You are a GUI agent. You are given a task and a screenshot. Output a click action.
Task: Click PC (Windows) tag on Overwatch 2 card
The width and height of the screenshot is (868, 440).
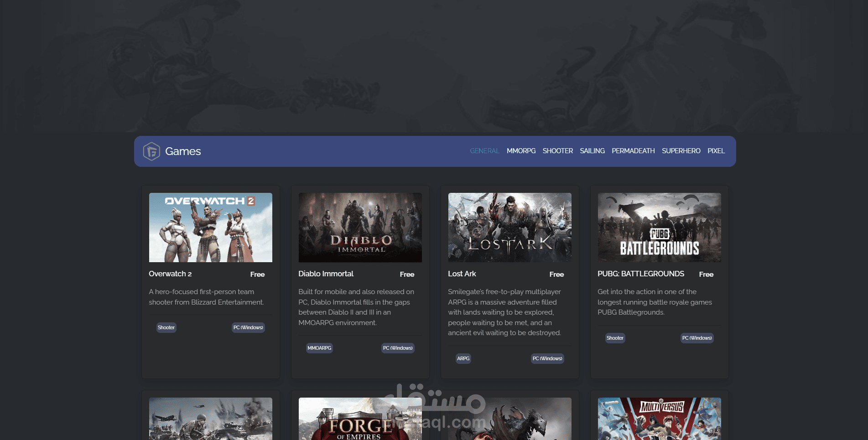pos(248,327)
